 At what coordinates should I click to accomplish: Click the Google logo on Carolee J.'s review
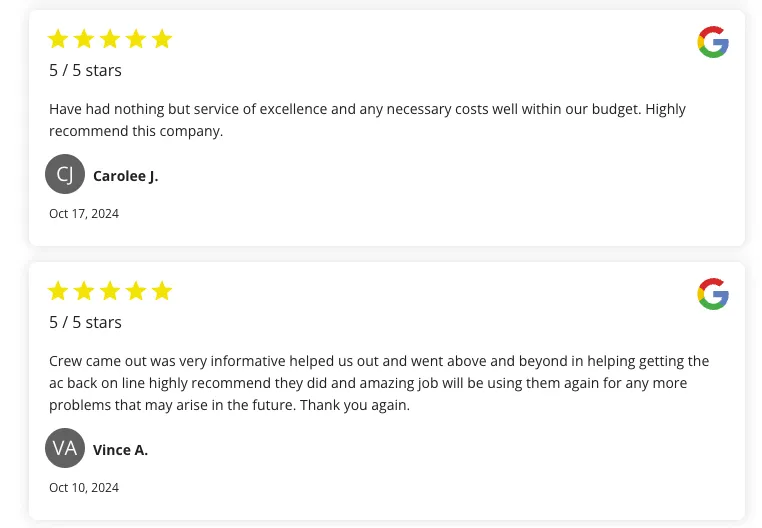[713, 42]
